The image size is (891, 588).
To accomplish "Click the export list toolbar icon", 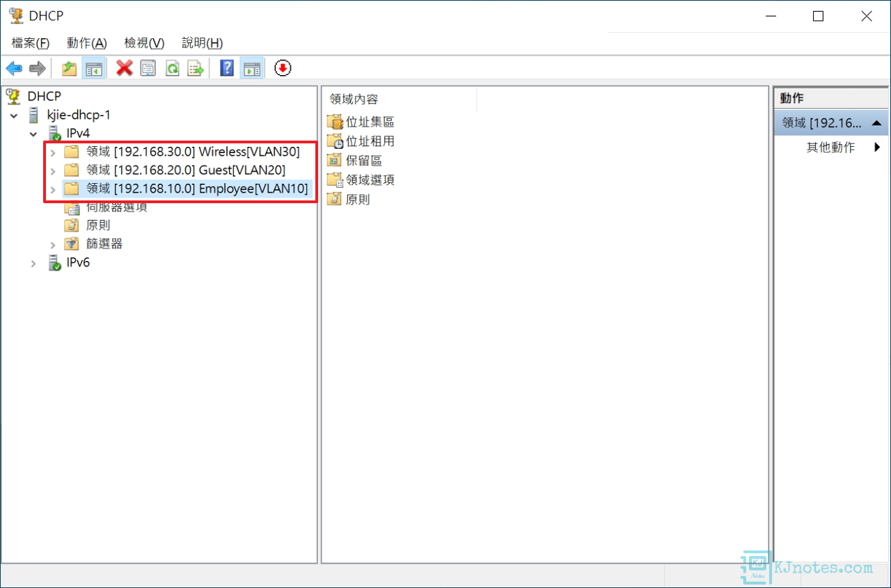I will pos(196,68).
